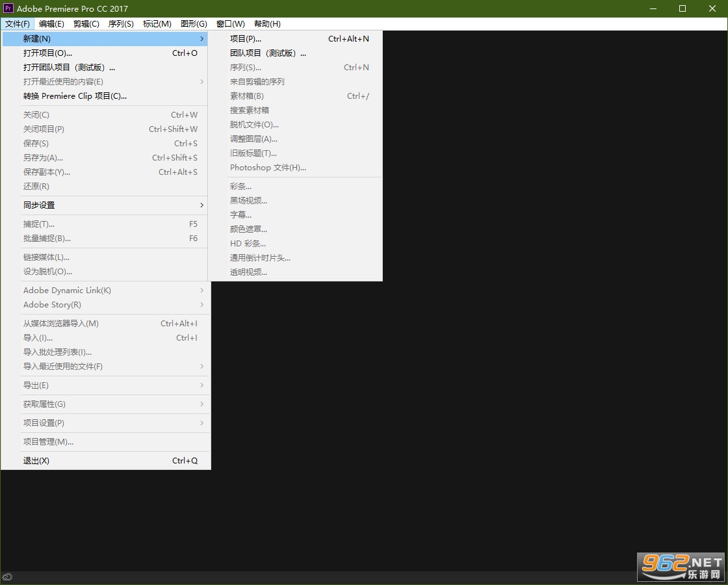Maximize the Premiere Pro window
The height and width of the screenshot is (585, 728).
click(x=682, y=8)
